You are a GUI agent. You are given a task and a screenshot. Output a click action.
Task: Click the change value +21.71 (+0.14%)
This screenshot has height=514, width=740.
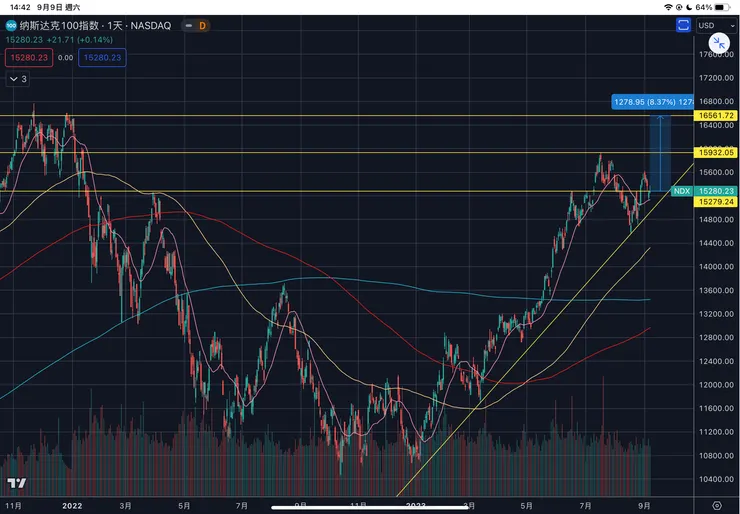pyautogui.click(x=79, y=40)
